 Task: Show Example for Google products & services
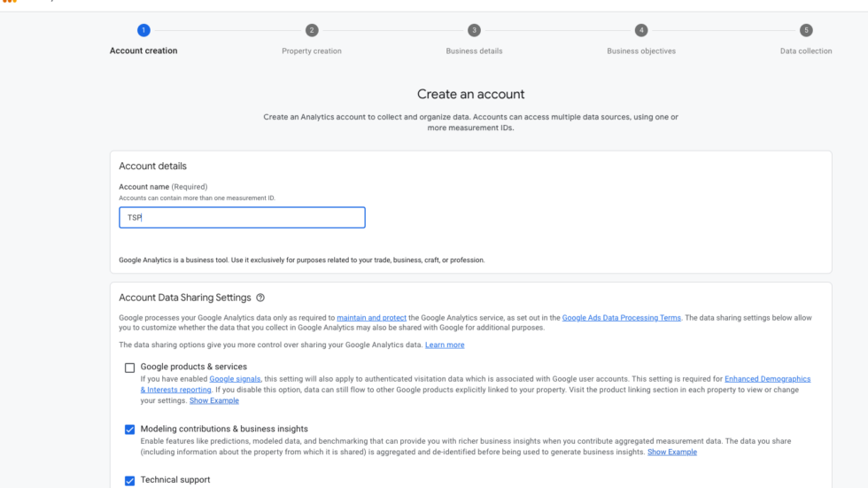(214, 400)
